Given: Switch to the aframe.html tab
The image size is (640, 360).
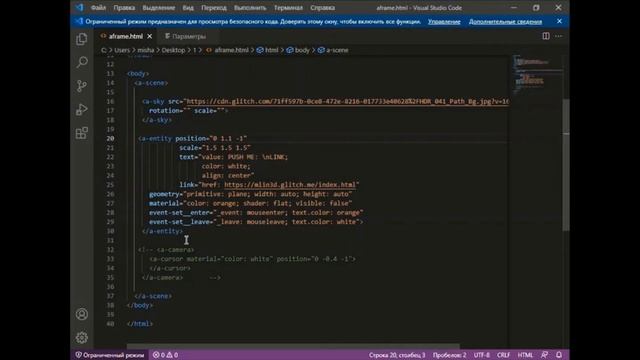Looking at the screenshot, I should [x=126, y=36].
